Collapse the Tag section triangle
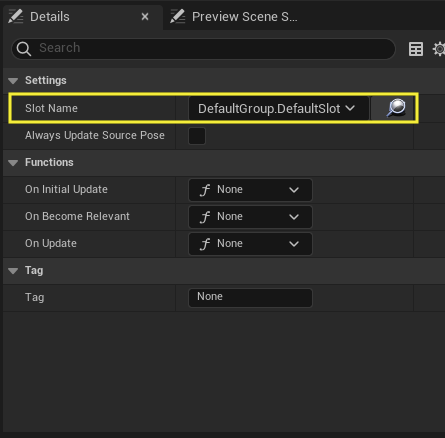 (13, 271)
